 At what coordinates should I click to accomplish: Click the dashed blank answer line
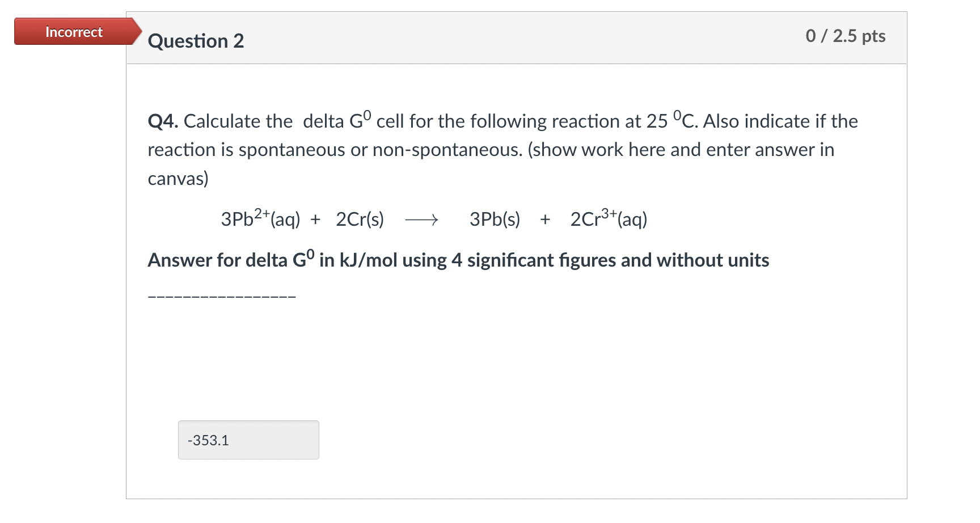coord(221,295)
